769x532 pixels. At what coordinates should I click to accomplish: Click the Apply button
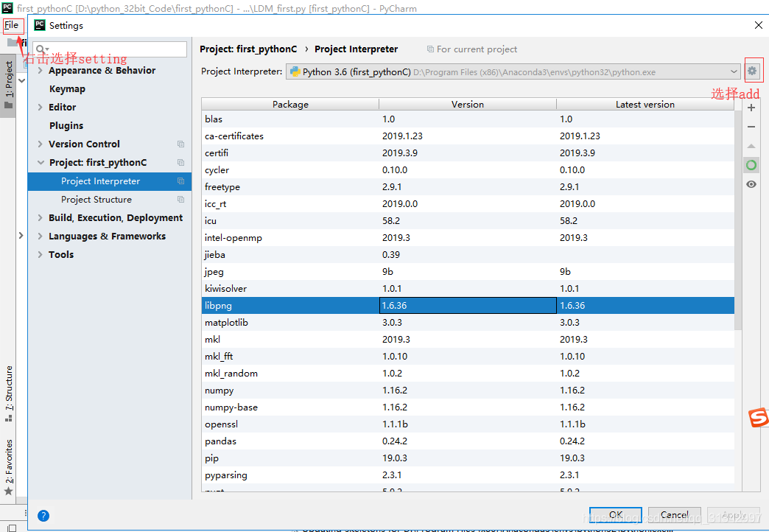(733, 515)
